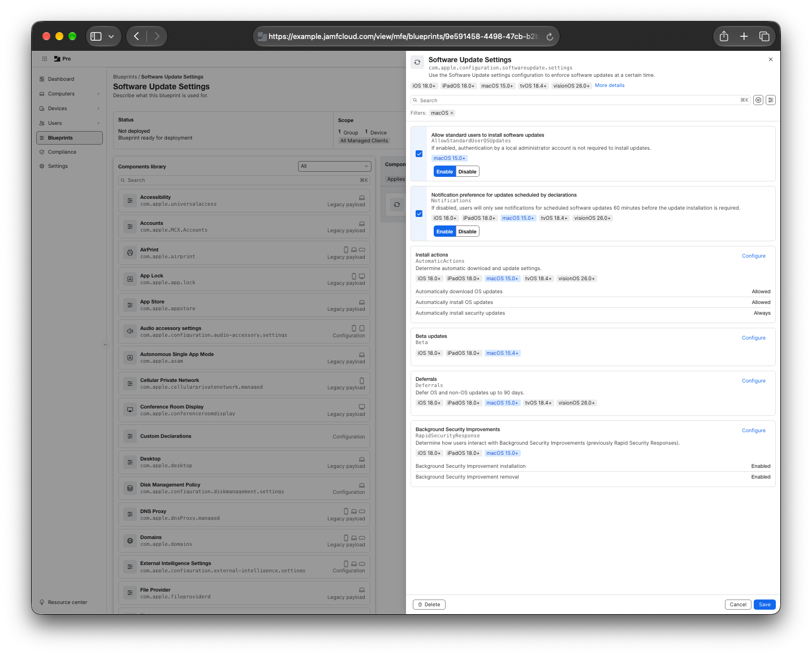The image size is (812, 656).
Task: Configure Beta updates
Action: (x=754, y=338)
